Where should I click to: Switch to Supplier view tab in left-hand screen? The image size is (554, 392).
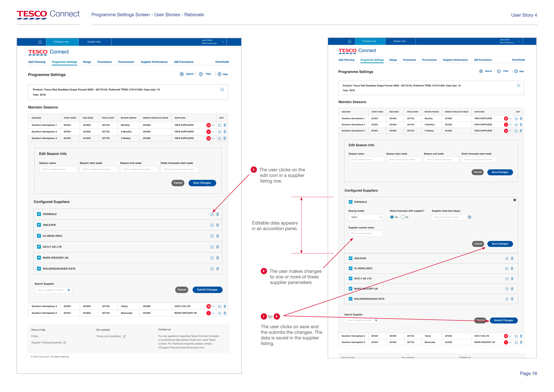(94, 42)
